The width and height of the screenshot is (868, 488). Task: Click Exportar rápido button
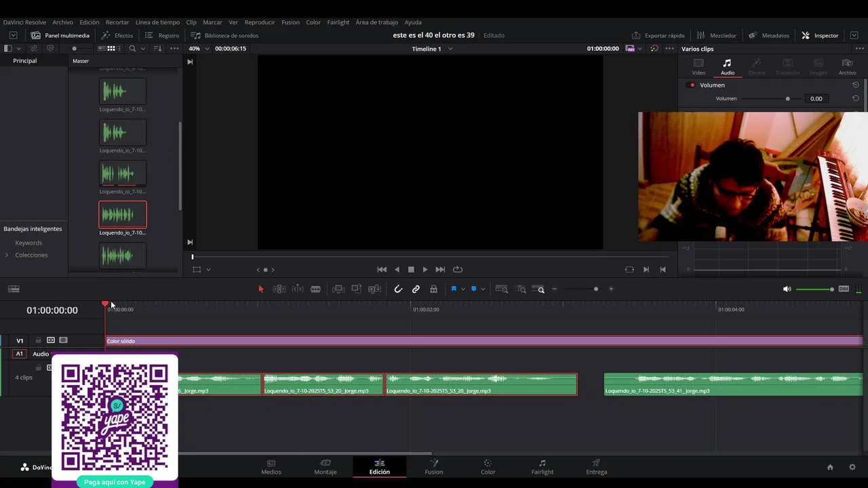(x=658, y=35)
